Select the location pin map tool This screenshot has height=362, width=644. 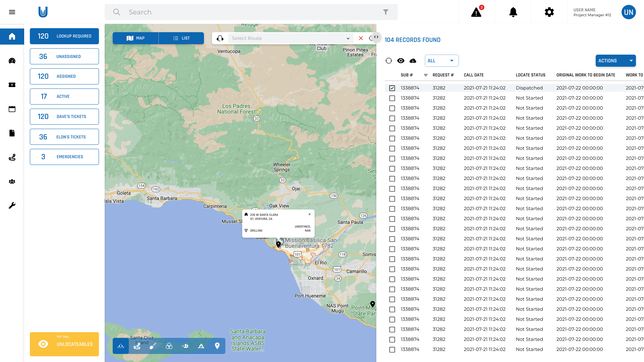point(217,346)
